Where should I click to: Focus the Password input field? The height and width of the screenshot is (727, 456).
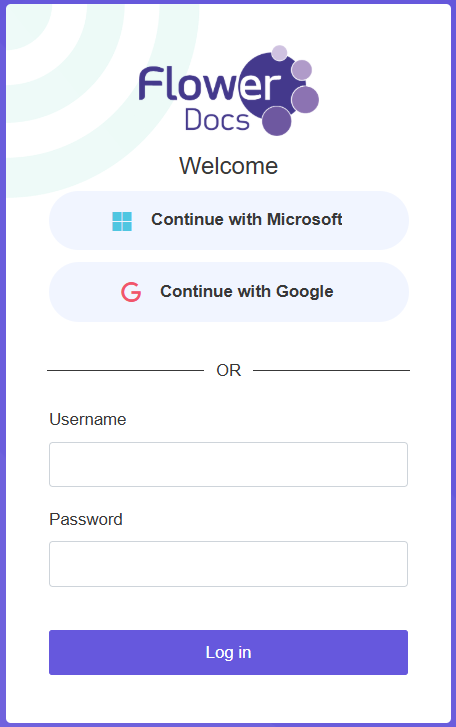[x=228, y=564]
